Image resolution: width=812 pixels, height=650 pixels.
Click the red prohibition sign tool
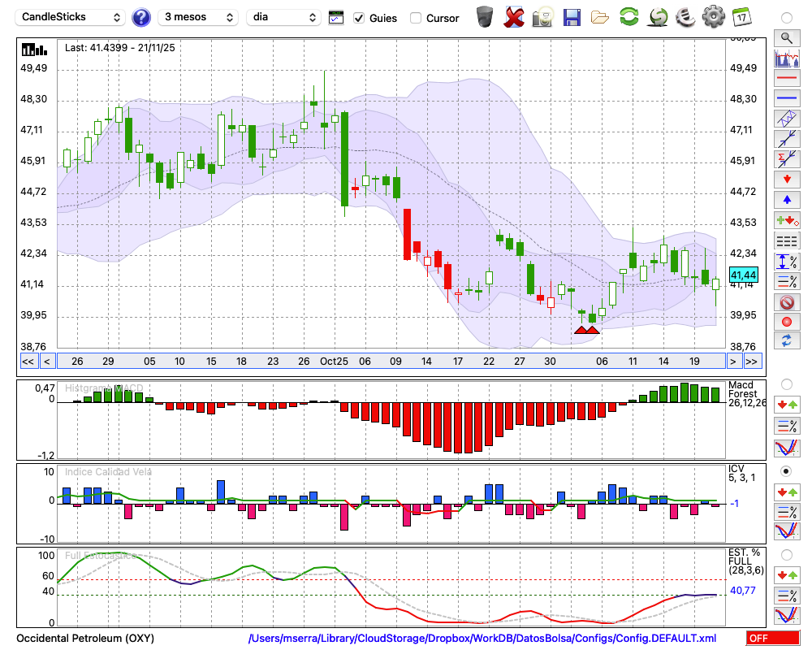coord(786,302)
